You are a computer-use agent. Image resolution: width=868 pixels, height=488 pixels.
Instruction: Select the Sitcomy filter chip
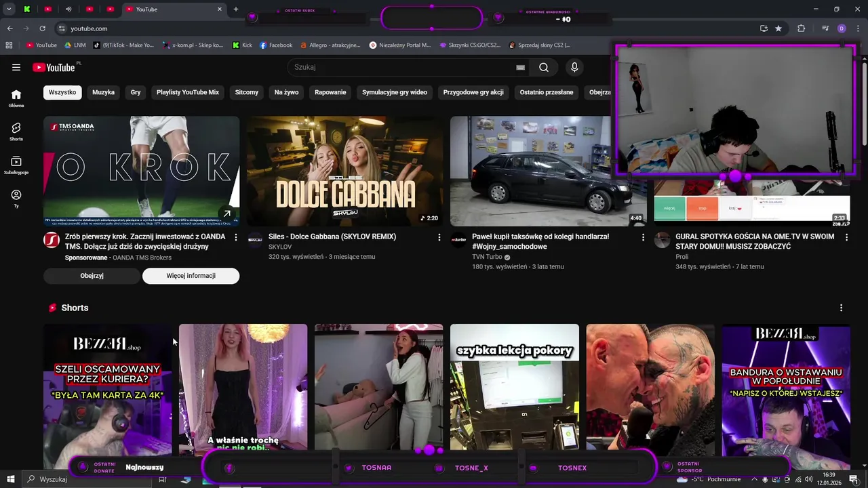point(247,92)
